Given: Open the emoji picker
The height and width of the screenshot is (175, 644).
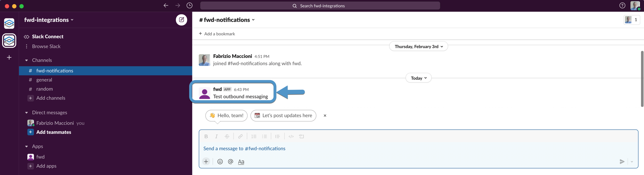Looking at the screenshot, I should [x=220, y=162].
